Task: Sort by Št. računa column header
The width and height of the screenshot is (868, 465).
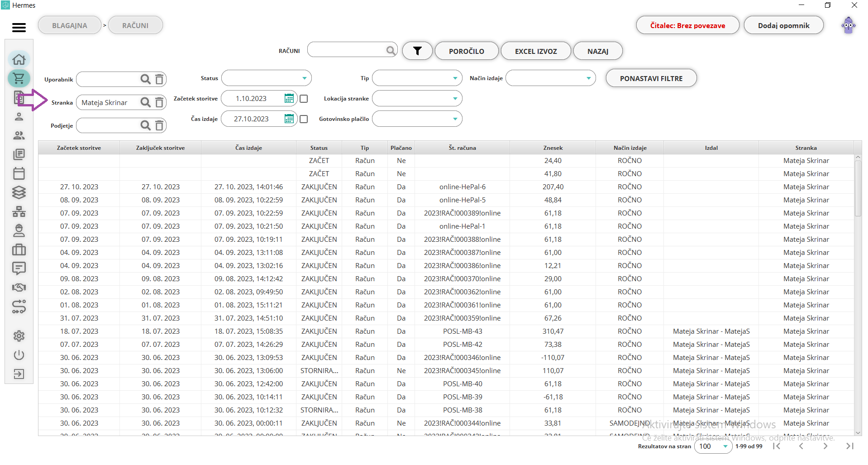Action: (462, 148)
